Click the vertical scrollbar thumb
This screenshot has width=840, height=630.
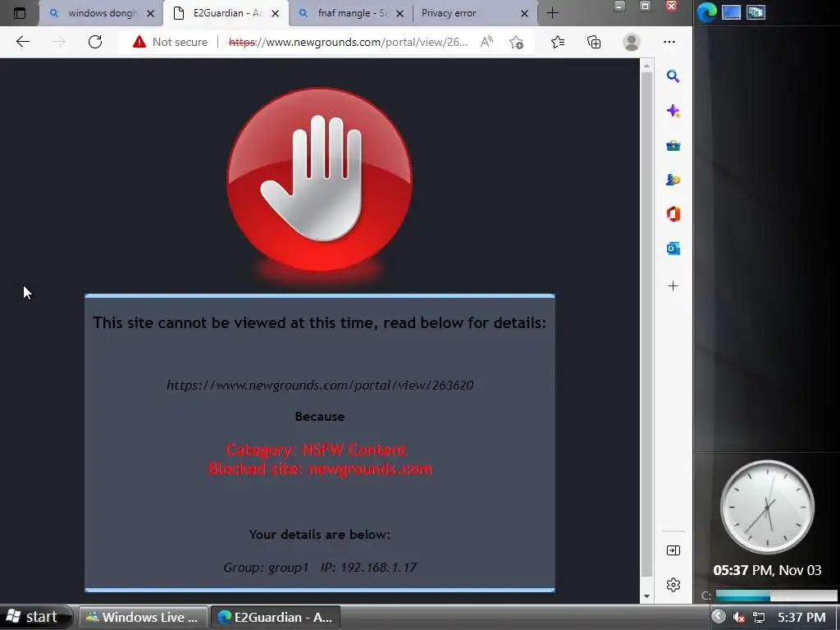pyautogui.click(x=646, y=324)
